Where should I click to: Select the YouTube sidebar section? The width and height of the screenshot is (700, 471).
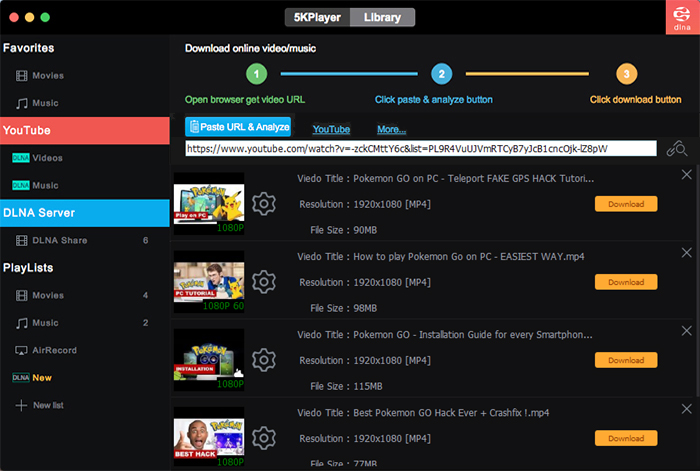85,130
